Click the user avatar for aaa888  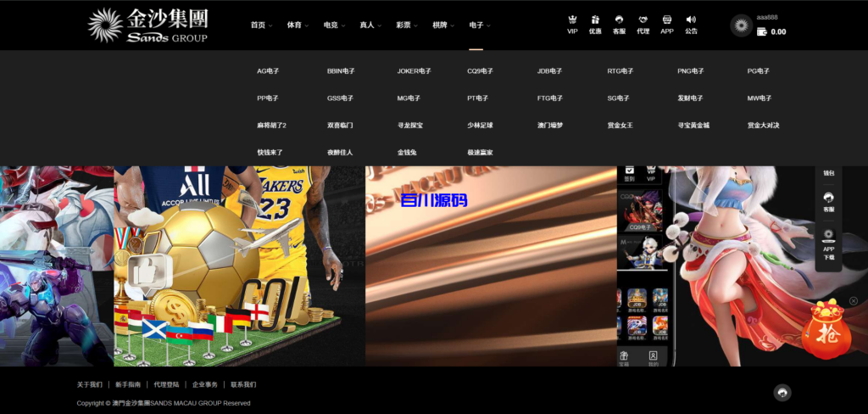tap(742, 25)
